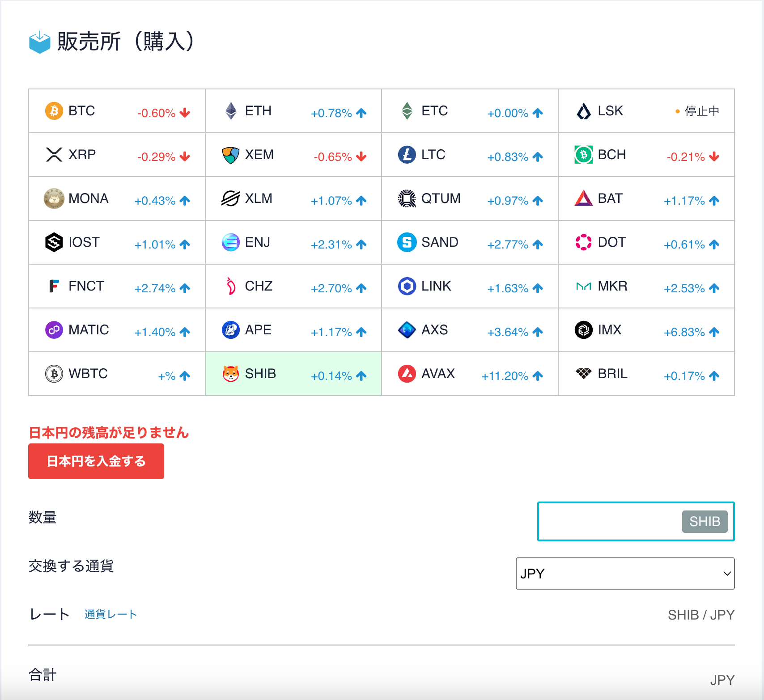
Task: Click the XRP -0.29% change value
Action: tap(156, 157)
